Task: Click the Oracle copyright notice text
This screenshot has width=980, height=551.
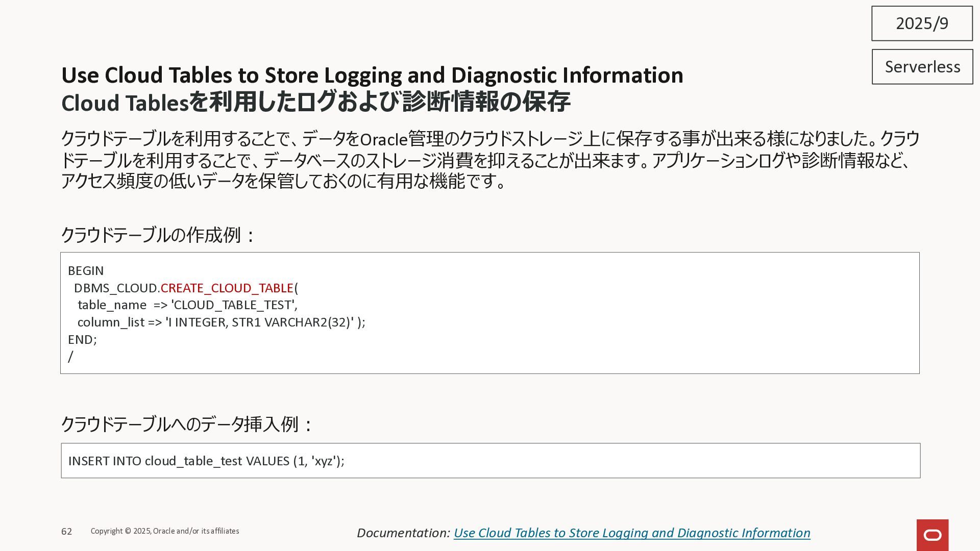Action: pos(164,531)
